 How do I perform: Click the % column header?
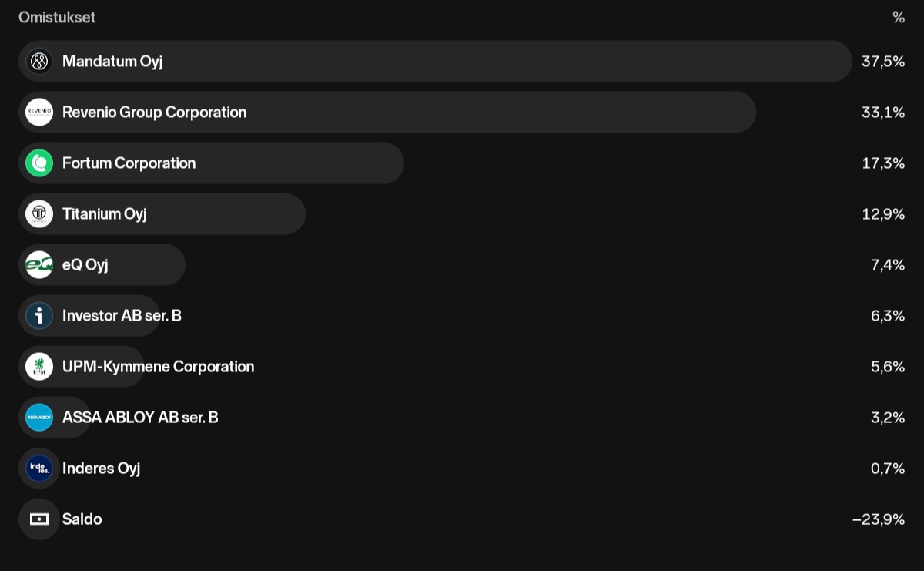pos(898,17)
